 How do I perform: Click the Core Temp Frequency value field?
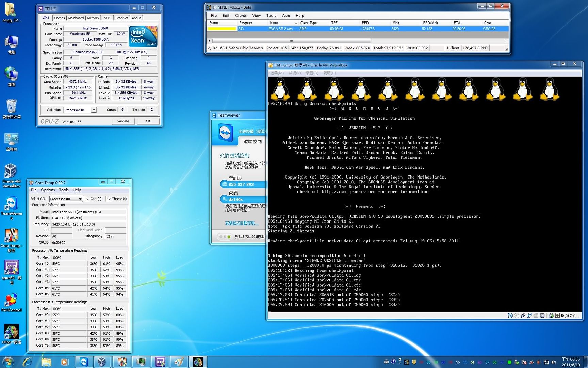click(88, 224)
